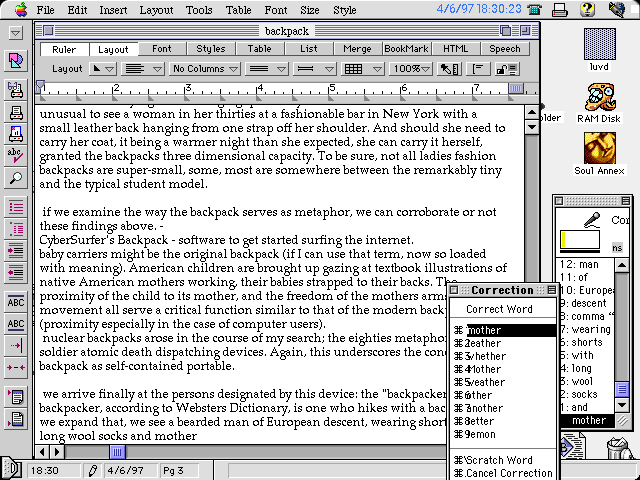Open the shapes drawing tool in left toolbar

click(x=16, y=60)
